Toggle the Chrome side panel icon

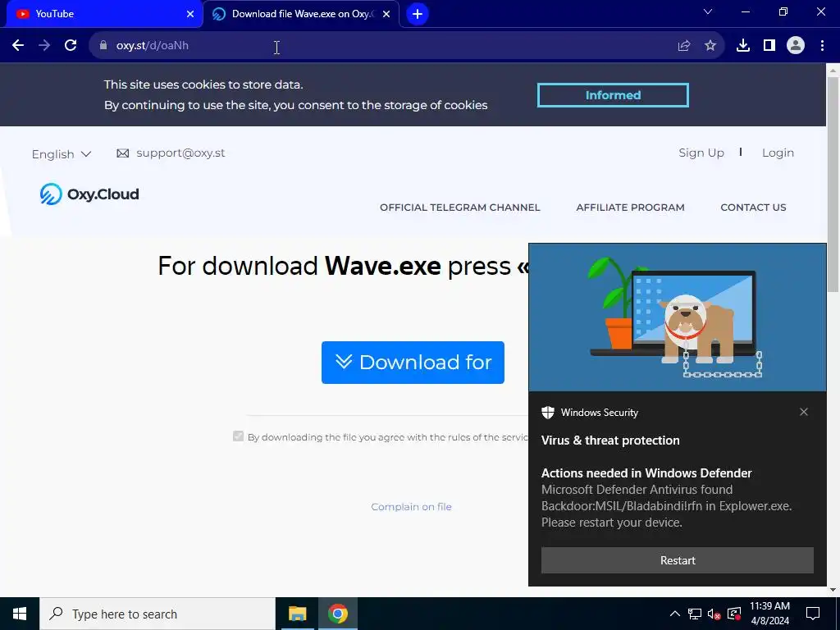pyautogui.click(x=769, y=46)
